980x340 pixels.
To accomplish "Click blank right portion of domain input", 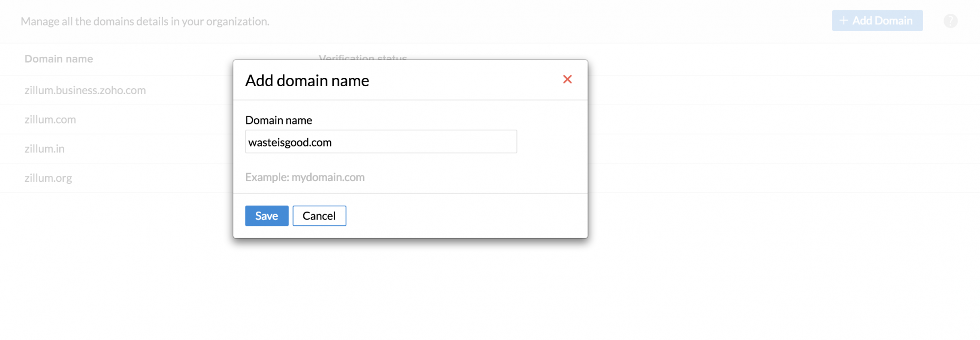I will 441,142.
